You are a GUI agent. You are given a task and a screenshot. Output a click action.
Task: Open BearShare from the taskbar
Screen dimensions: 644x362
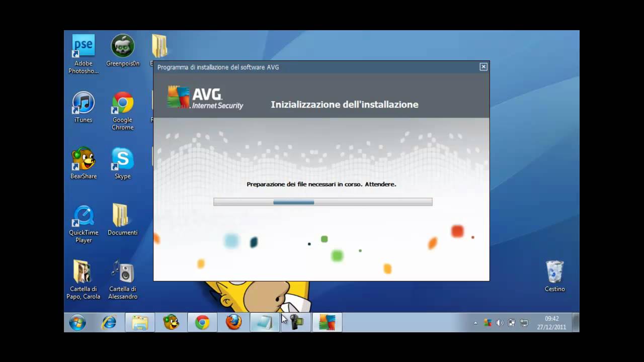click(171, 322)
